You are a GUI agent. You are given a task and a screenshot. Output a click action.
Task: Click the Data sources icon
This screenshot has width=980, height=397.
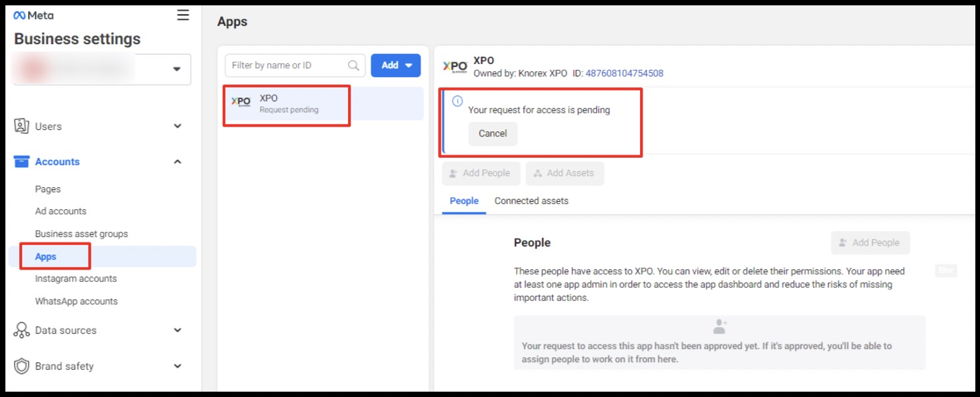click(21, 330)
